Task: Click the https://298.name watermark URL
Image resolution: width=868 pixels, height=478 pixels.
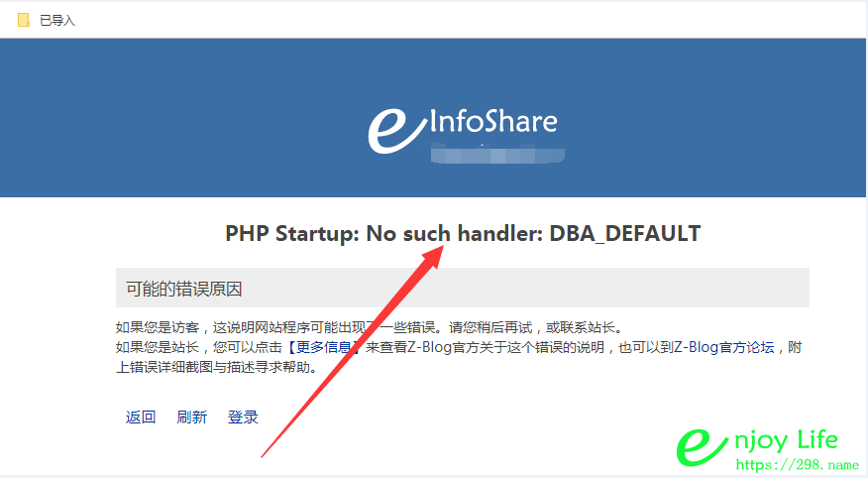Action: (797, 465)
